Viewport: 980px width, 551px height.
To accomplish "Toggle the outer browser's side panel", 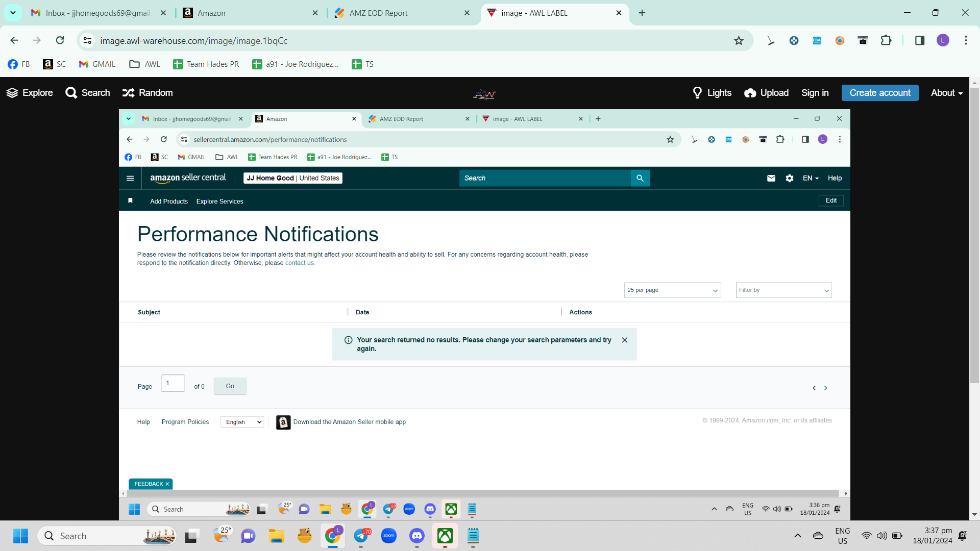I will [919, 40].
